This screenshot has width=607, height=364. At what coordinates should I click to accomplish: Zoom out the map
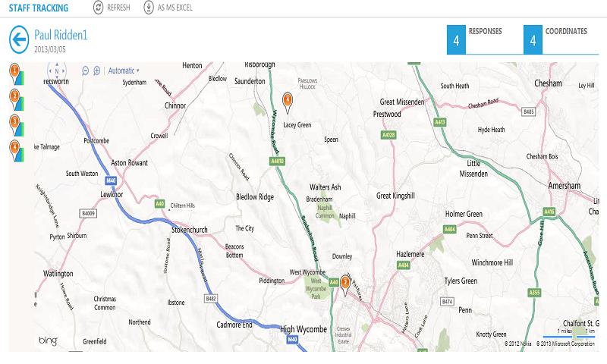pyautogui.click(x=84, y=71)
